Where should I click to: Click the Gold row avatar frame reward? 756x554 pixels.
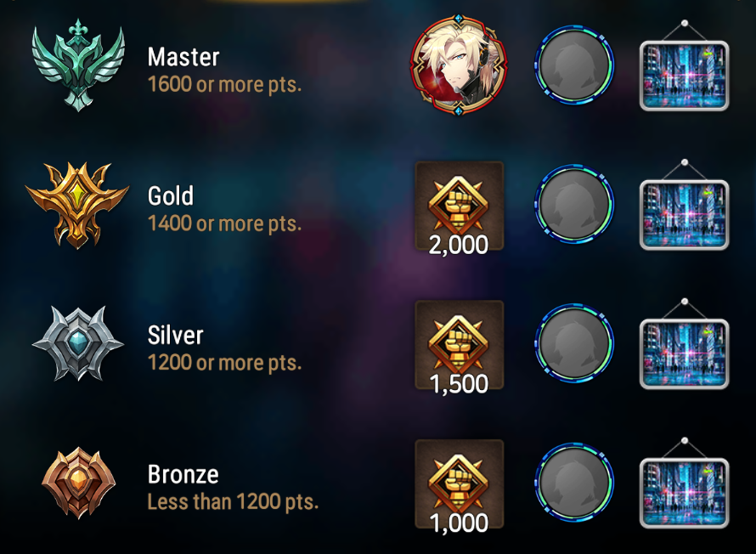[574, 204]
